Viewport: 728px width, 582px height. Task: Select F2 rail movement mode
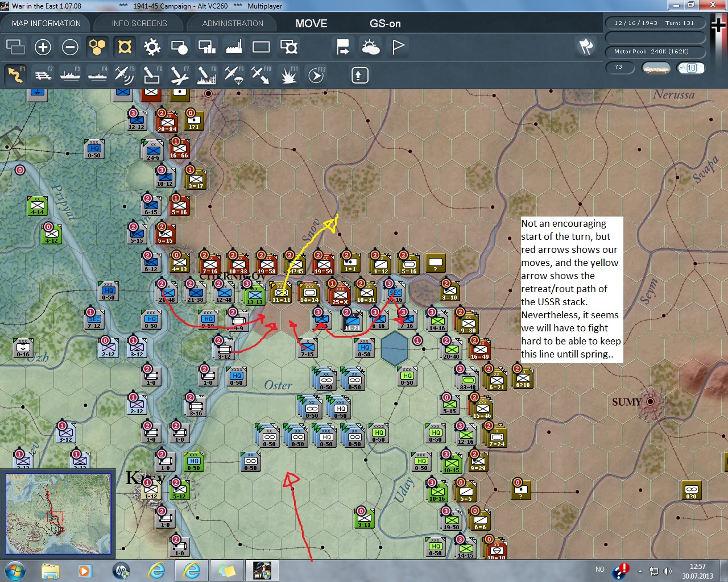[43, 74]
